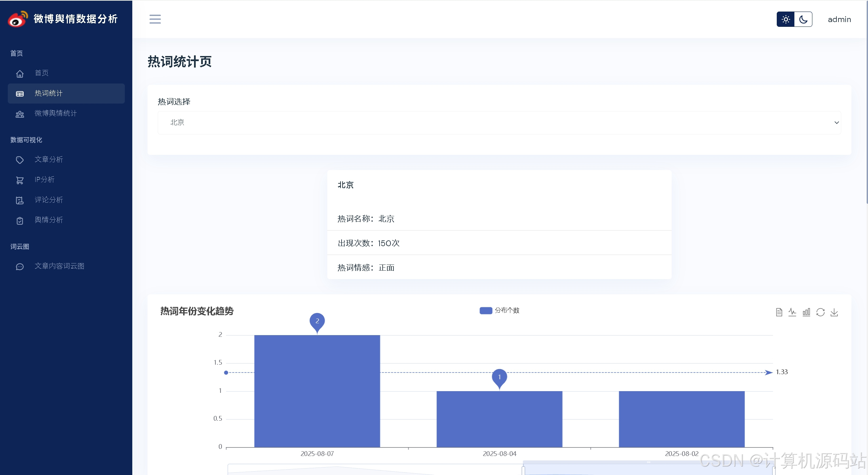868x475 pixels.
Task: Go to 文章分析 page
Action: 49,160
